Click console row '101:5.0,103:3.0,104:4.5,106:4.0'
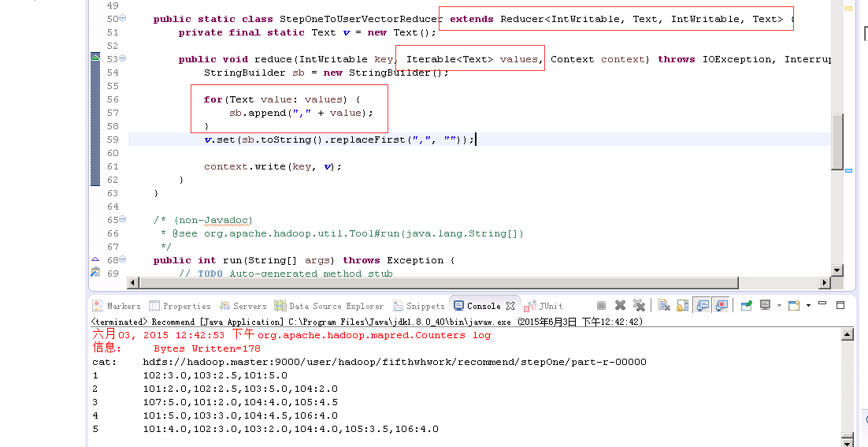This screenshot has height=447, width=868. 240,415
